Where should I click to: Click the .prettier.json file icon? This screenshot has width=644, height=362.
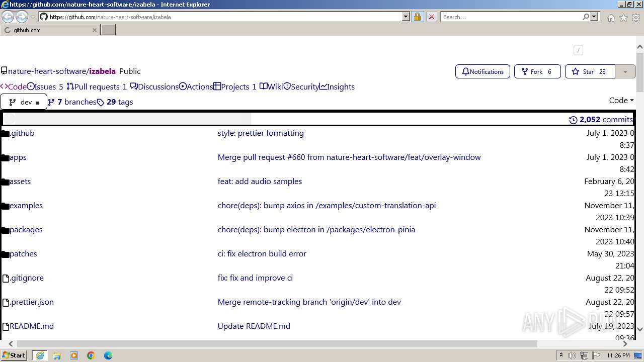6,302
